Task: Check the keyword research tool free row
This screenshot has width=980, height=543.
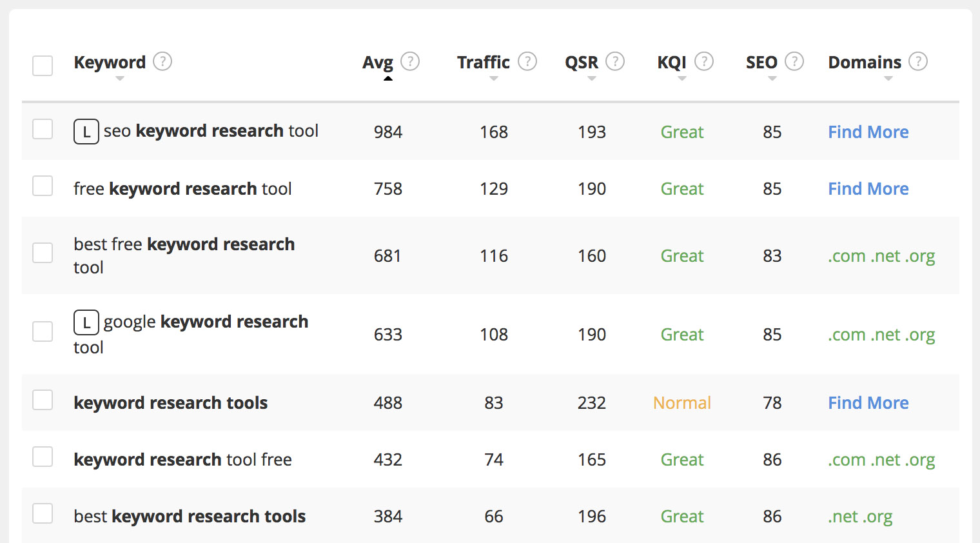Action: 43,457
